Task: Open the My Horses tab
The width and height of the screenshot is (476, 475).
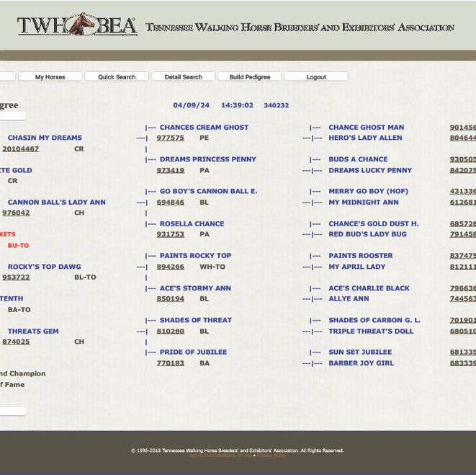Action: tap(50, 77)
